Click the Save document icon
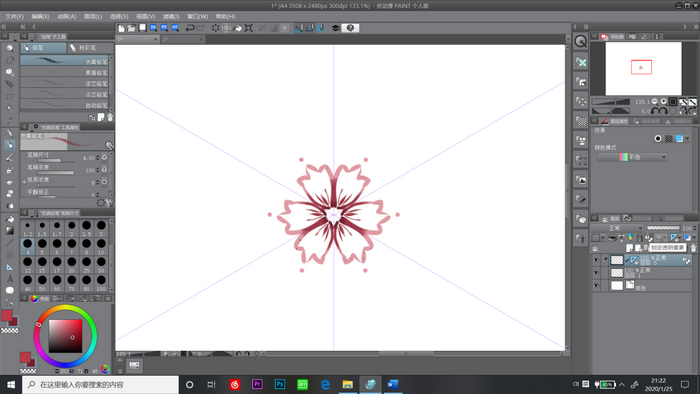Screen dimensions: 700x394 point(142,28)
